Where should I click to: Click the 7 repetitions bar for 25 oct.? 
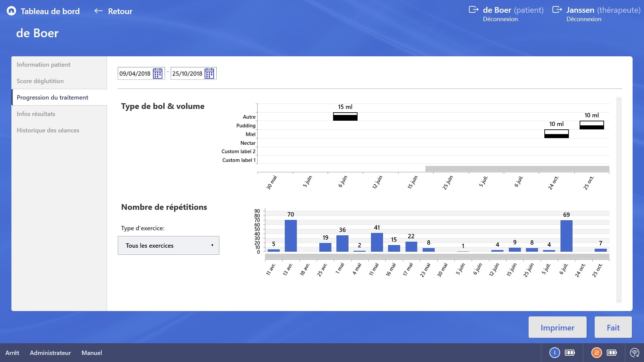coord(601,250)
